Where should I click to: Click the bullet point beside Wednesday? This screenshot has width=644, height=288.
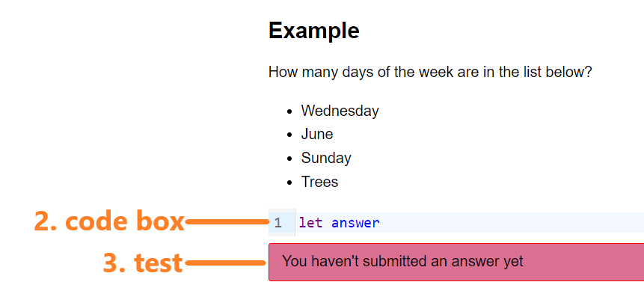tap(290, 111)
